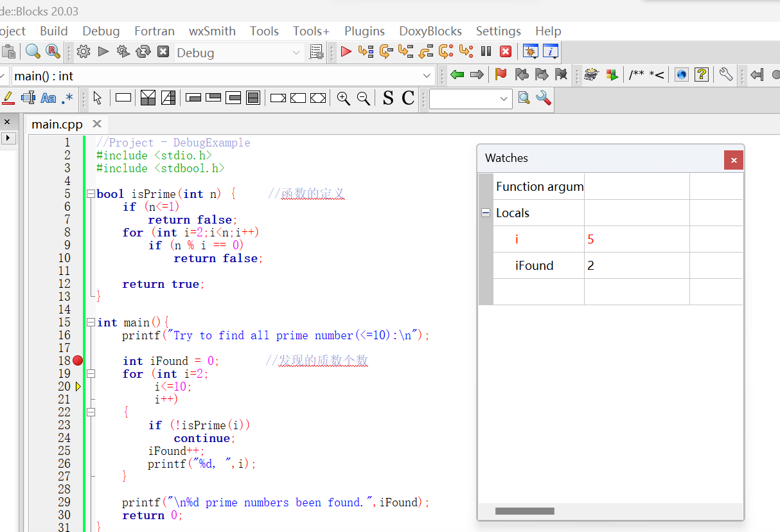Toggle match case Aa search option
Screen dimensions: 780x532
pos(48,98)
